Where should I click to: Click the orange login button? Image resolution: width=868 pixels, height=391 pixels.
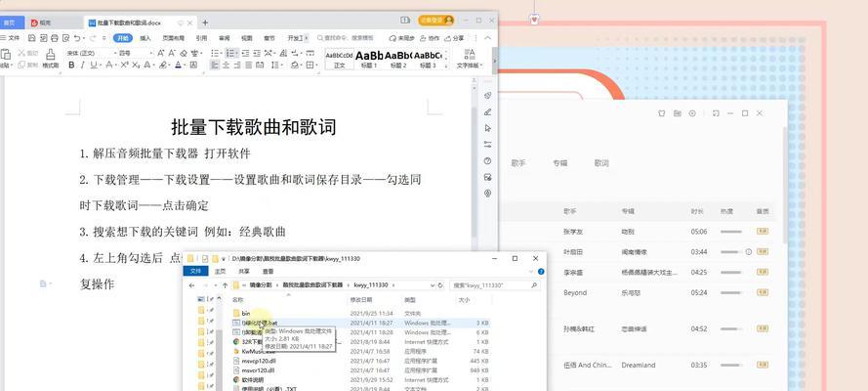tap(436, 20)
